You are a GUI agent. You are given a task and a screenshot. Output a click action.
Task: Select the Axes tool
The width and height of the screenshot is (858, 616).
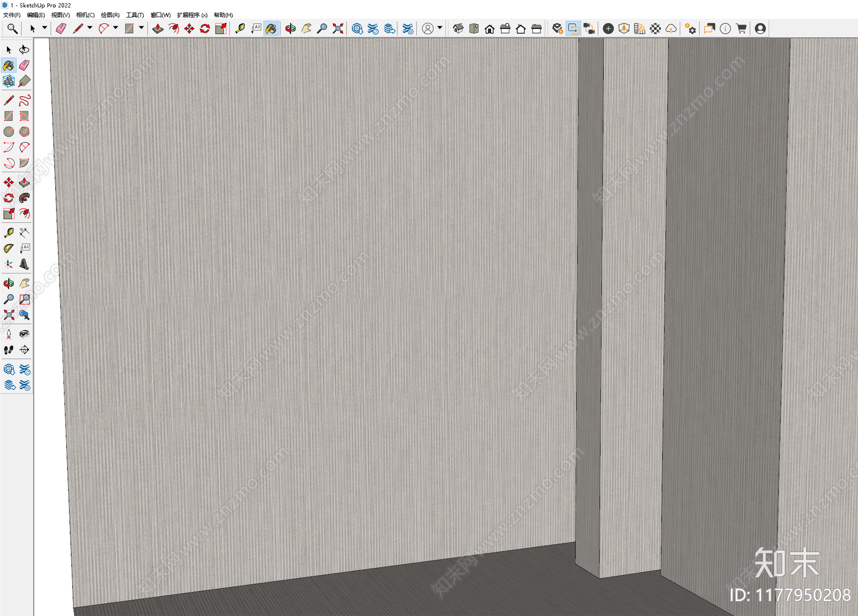[9, 264]
